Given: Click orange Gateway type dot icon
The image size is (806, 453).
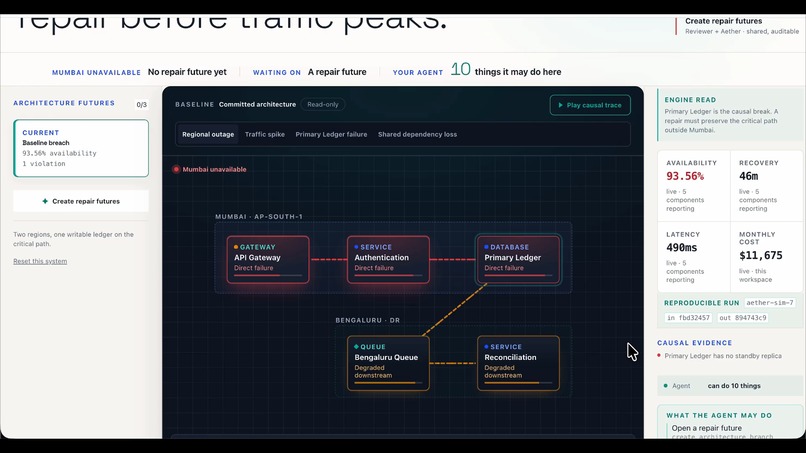Looking at the screenshot, I should (236, 247).
